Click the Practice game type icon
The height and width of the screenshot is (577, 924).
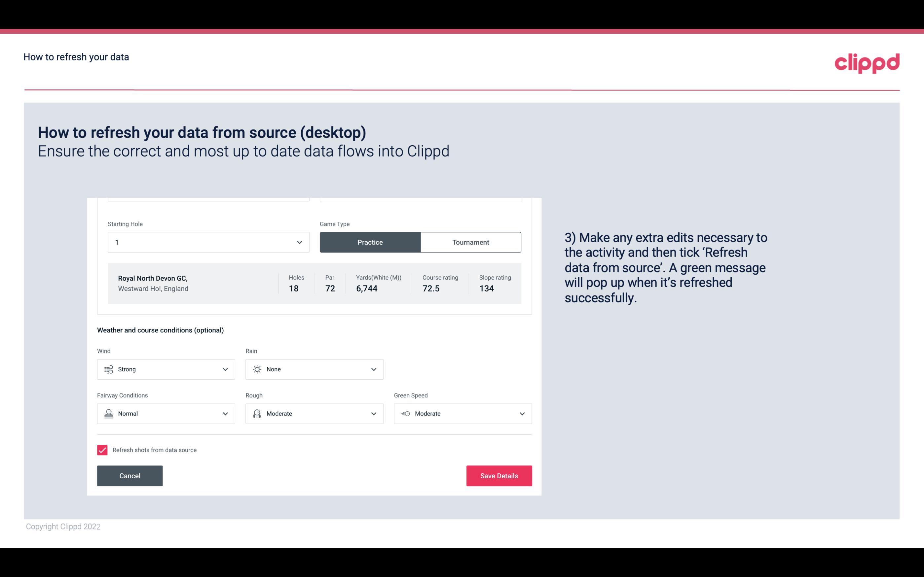370,242
